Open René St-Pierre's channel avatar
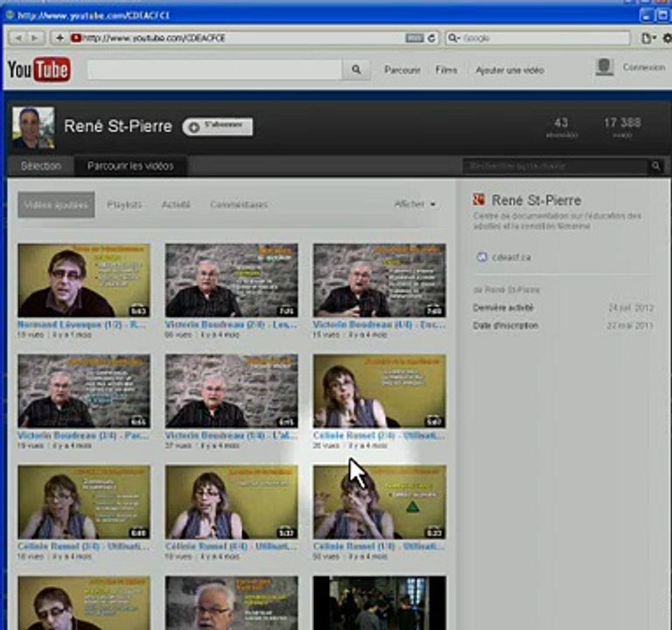 (x=33, y=127)
